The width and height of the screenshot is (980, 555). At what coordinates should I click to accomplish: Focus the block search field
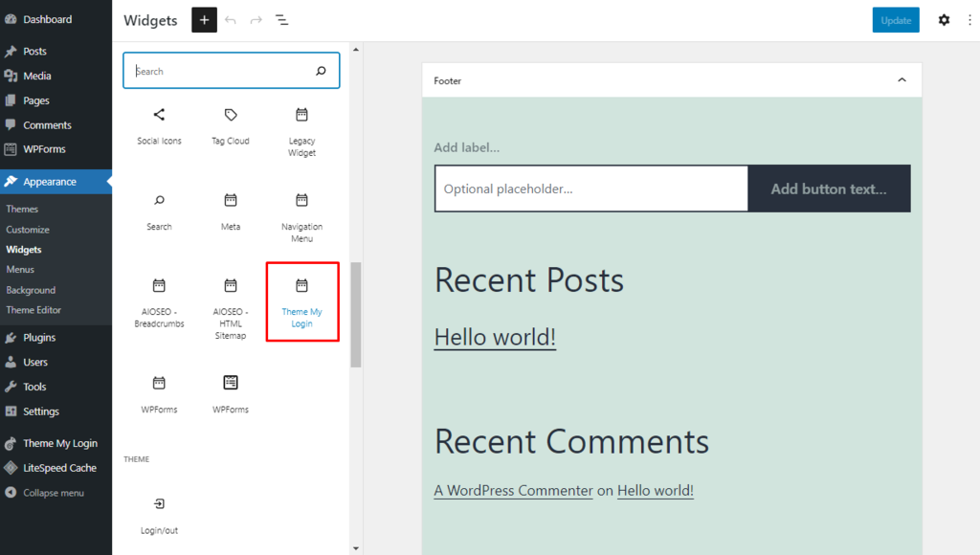point(222,71)
